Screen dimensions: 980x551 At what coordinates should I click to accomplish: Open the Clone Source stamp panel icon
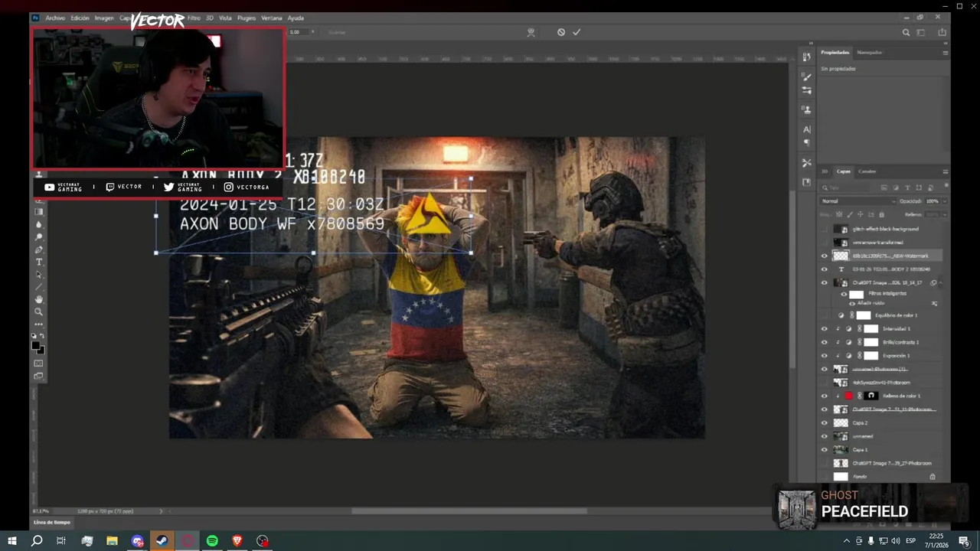tap(806, 110)
